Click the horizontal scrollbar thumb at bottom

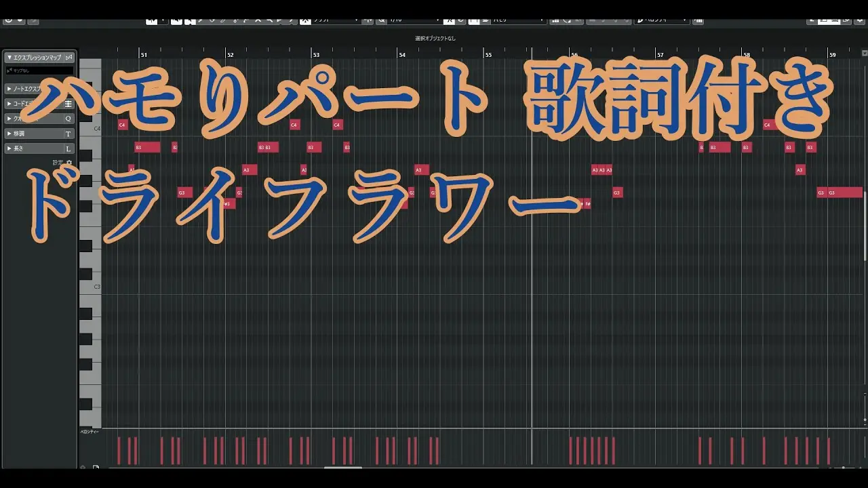click(x=342, y=468)
